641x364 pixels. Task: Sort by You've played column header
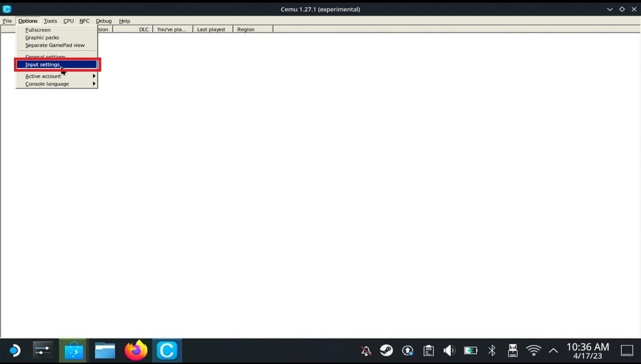173,29
